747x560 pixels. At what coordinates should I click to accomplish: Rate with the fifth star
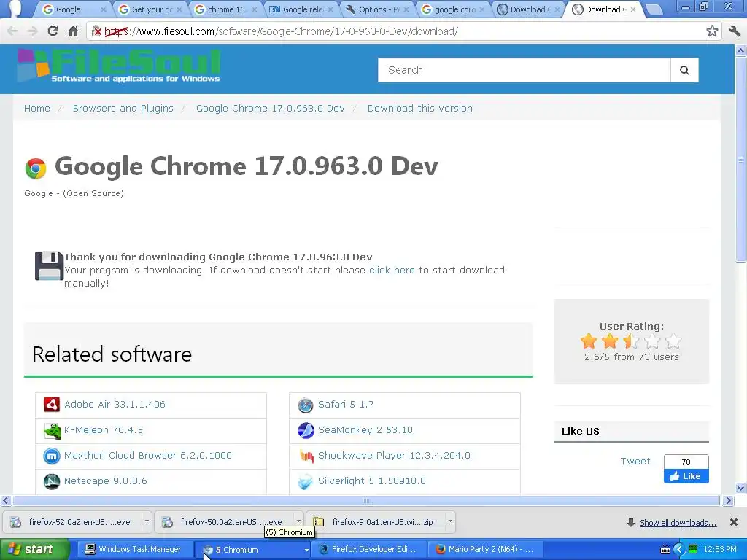coord(673,341)
